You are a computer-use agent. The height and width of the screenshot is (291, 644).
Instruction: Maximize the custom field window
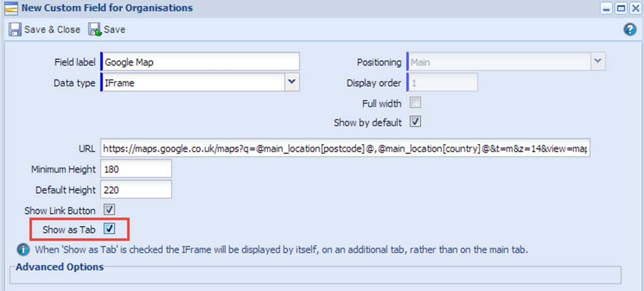(621, 9)
